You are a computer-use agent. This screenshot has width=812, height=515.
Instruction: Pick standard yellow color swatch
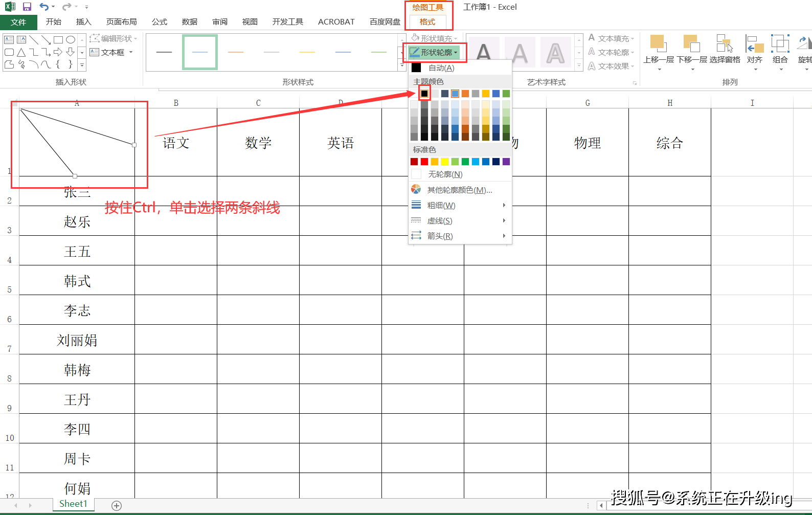445,162
